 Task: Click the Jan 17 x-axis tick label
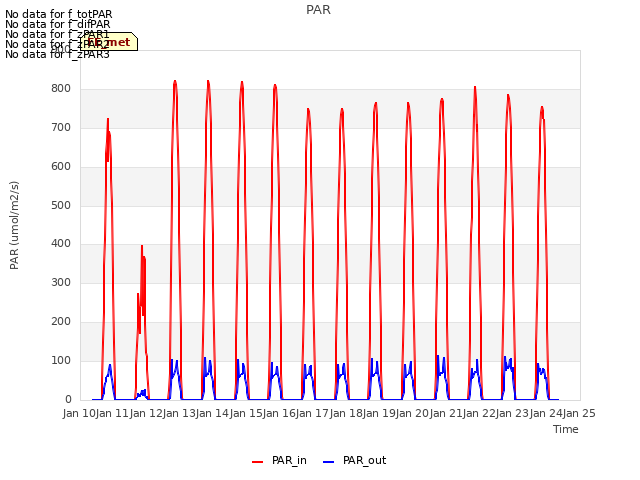(x=312, y=413)
